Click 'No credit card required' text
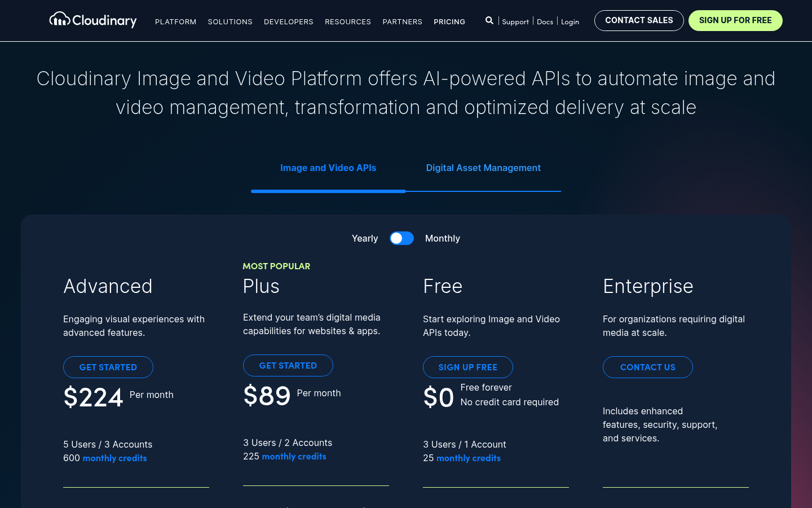Viewport: 812px width, 508px height. click(510, 402)
